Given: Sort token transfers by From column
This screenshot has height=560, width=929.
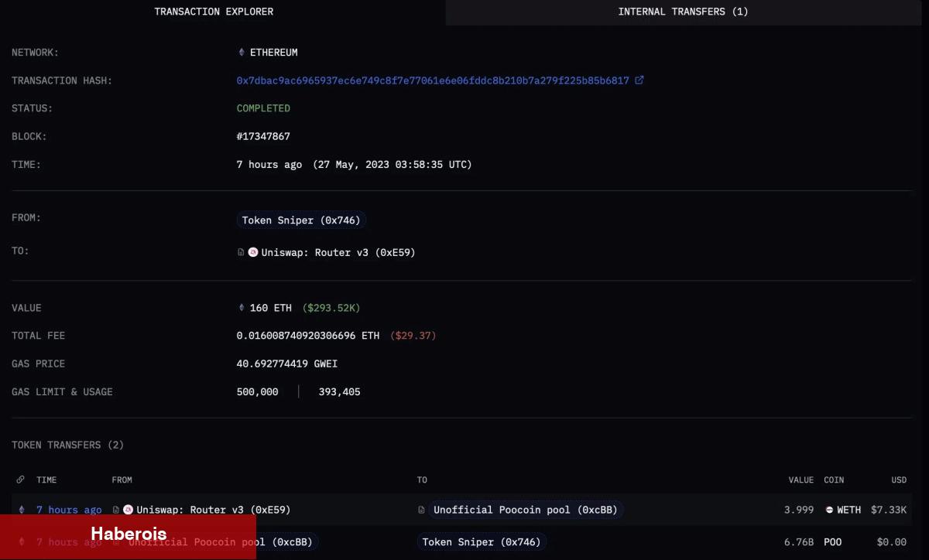Looking at the screenshot, I should pyautogui.click(x=122, y=480).
